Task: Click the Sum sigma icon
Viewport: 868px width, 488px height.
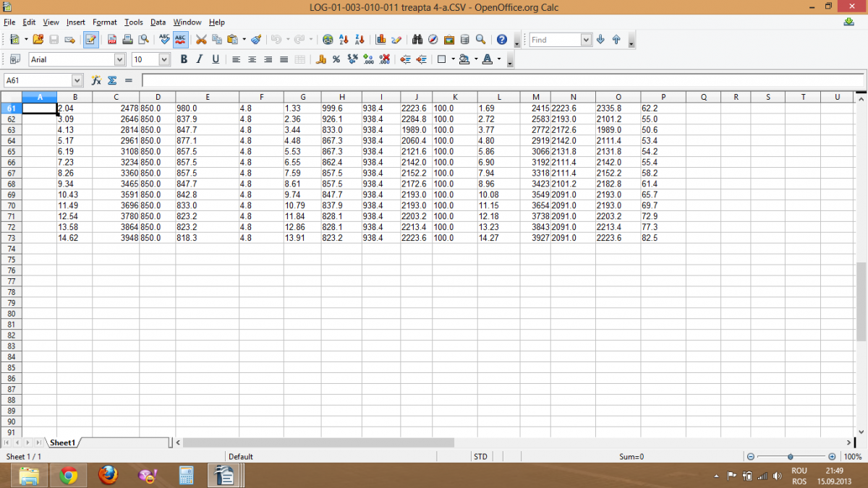Action: click(112, 80)
